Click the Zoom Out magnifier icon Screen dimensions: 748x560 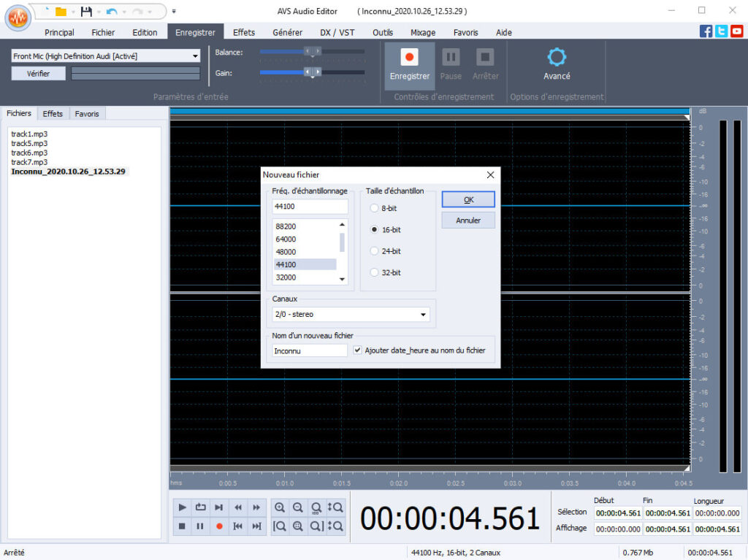(298, 507)
